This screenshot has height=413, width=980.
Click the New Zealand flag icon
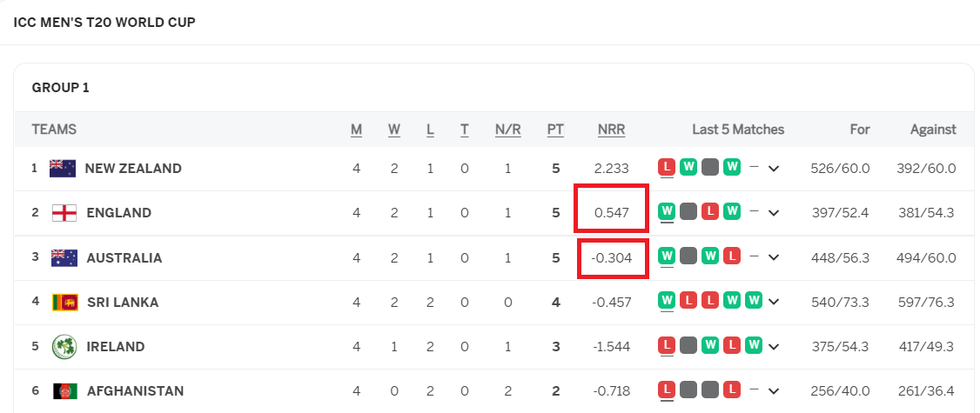(63, 169)
